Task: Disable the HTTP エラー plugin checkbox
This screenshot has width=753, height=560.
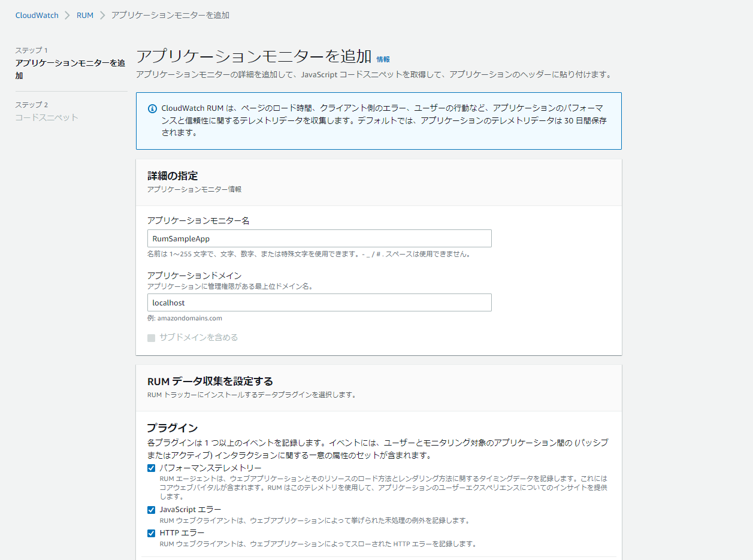Action: tap(152, 533)
